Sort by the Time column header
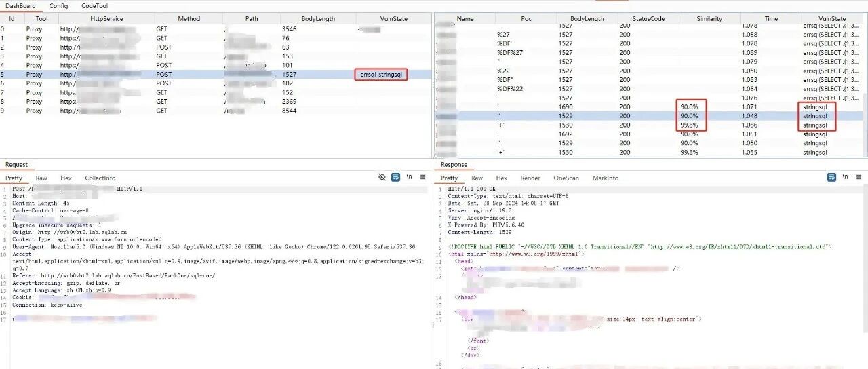The width and height of the screenshot is (868, 369). click(x=771, y=19)
